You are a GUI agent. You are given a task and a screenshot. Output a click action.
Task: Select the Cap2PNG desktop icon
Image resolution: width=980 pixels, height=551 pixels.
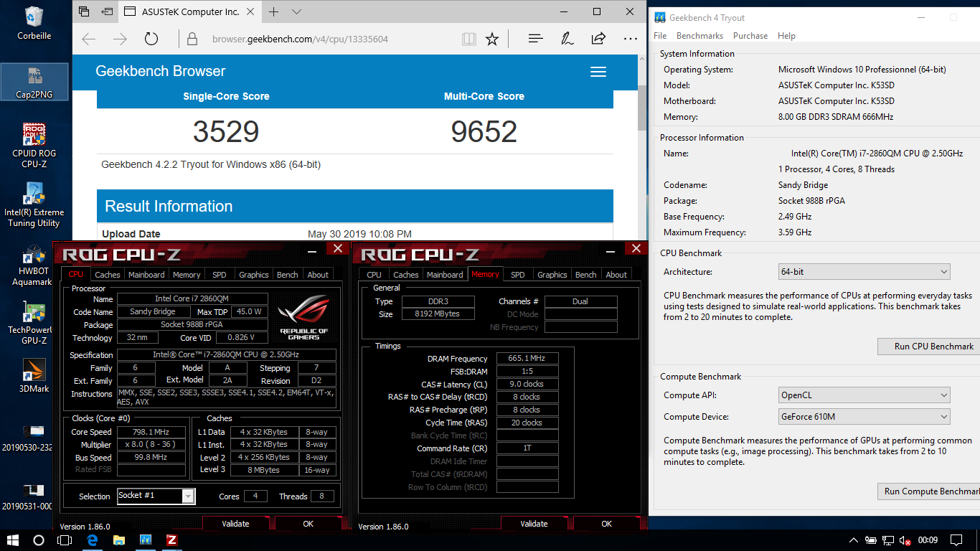pyautogui.click(x=34, y=82)
